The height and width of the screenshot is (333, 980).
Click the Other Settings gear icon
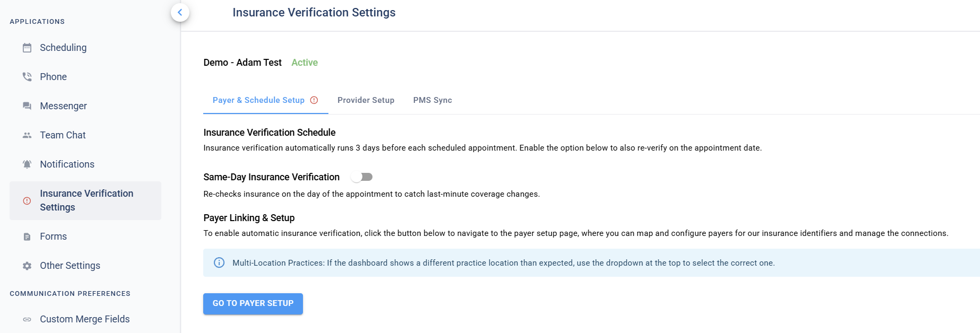27,266
